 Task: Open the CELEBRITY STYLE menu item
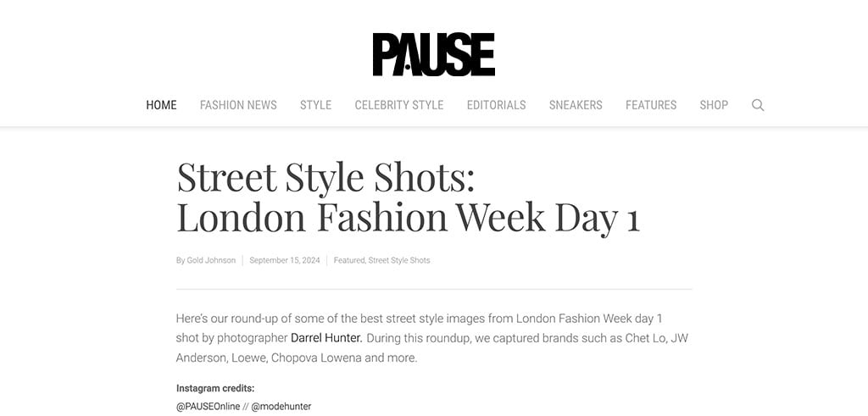[x=398, y=105]
